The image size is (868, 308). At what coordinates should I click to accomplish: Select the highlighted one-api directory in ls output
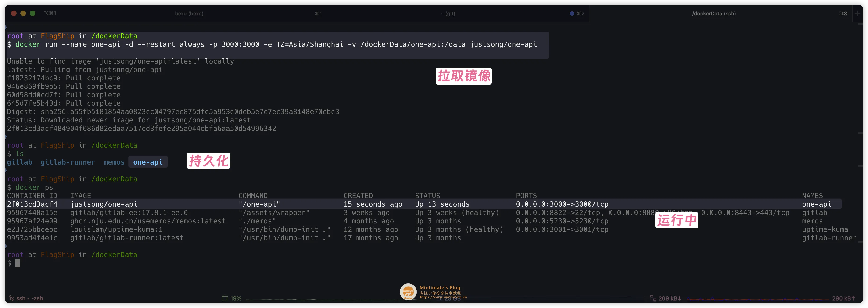point(148,162)
